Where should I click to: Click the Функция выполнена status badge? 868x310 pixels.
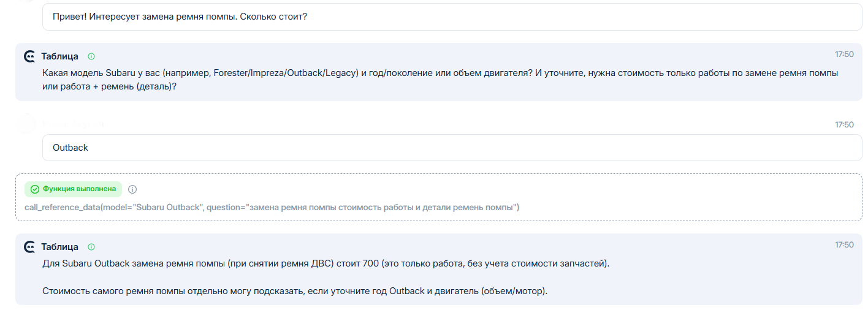coord(73,189)
